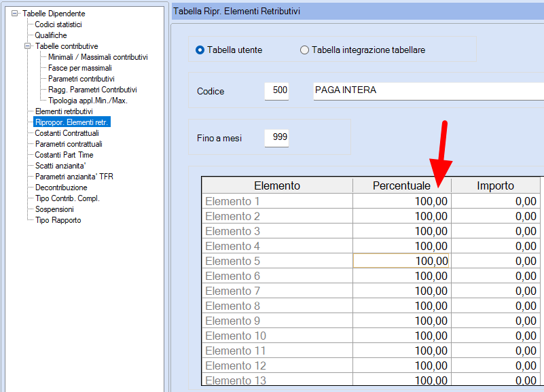Select Percentuale cell of Elemento 9
The image size is (544, 392).
pyautogui.click(x=402, y=321)
